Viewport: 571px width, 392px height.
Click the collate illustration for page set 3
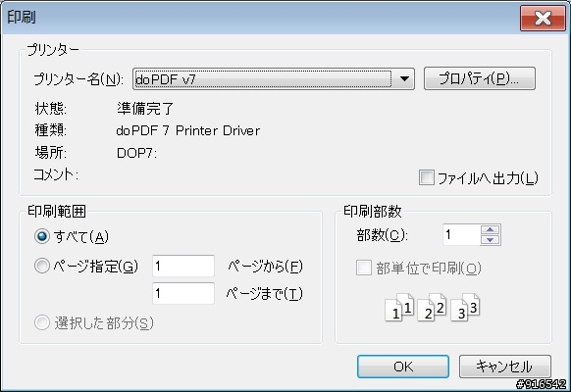465,308
